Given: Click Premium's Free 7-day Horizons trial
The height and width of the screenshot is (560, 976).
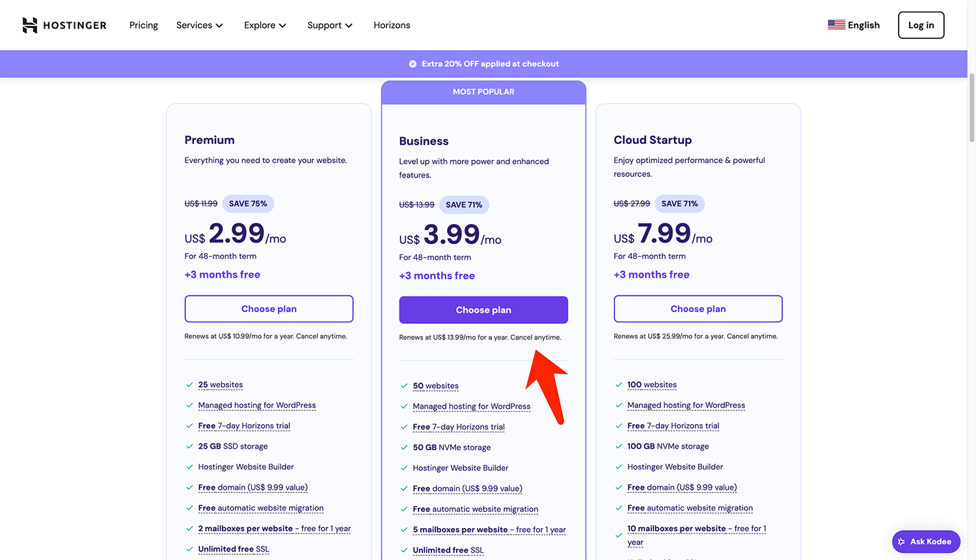Looking at the screenshot, I should pos(244,426).
